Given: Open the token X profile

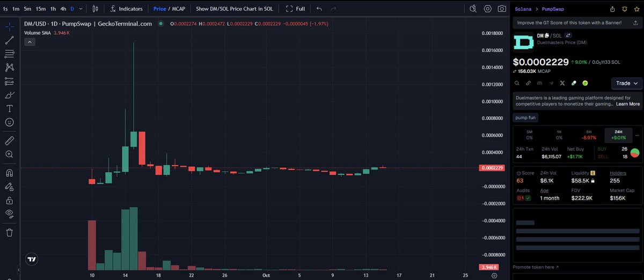Looking at the screenshot, I should click(x=562, y=83).
